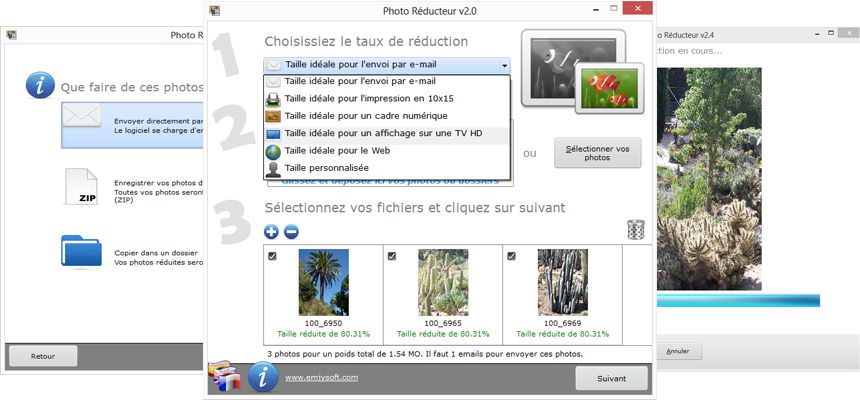Uncheck the 100_6965 photo checkbox

coord(392,256)
